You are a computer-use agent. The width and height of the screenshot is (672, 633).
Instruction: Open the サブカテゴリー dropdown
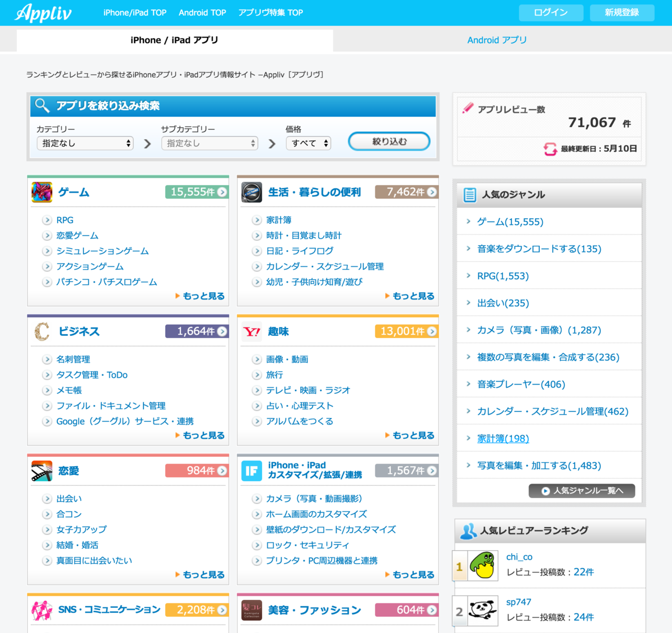pyautogui.click(x=209, y=143)
